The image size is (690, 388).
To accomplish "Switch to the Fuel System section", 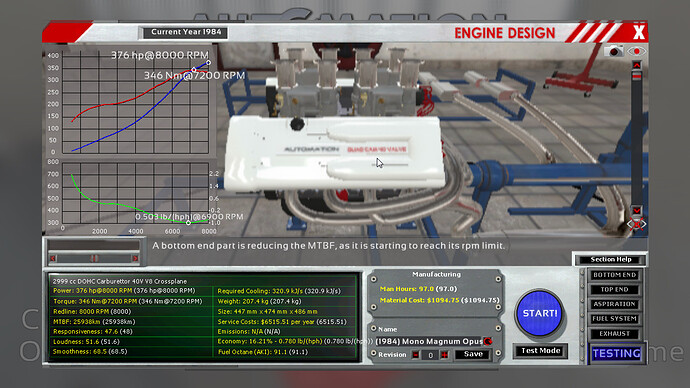I will tap(614, 318).
